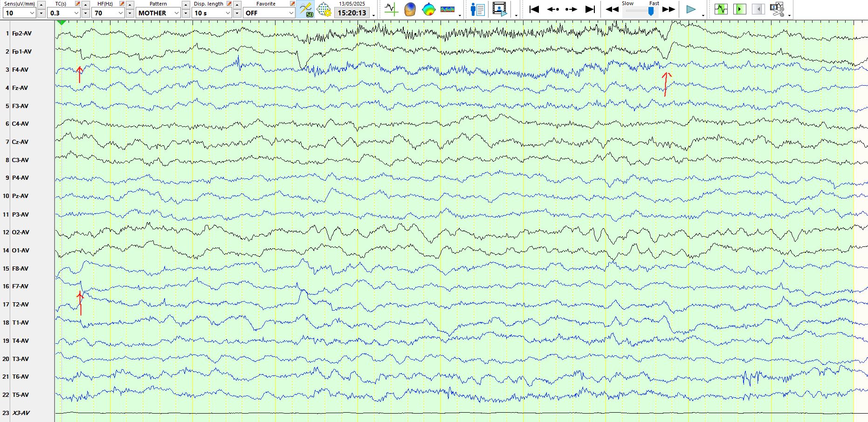Select the Cz-AV channel label
868x422 pixels.
tap(20, 142)
